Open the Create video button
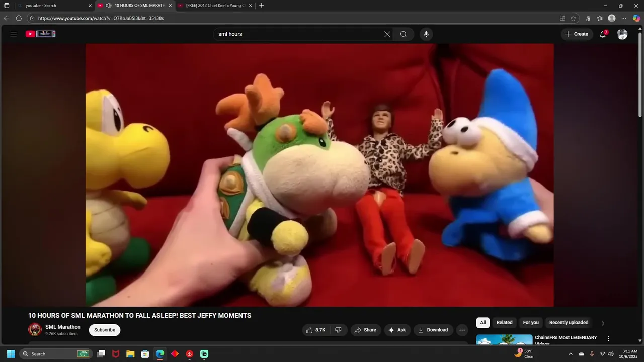This screenshot has width=644, height=362. [x=576, y=34]
